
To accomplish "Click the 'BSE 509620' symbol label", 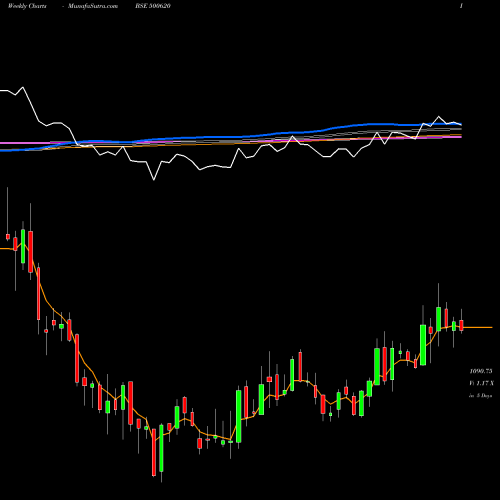I will pos(153,6).
